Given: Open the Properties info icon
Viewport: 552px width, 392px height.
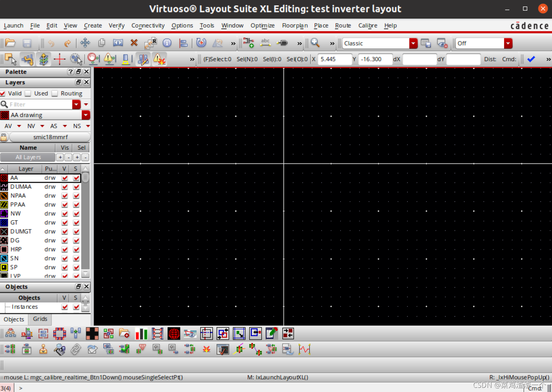Looking at the screenshot, I should coord(167,43).
